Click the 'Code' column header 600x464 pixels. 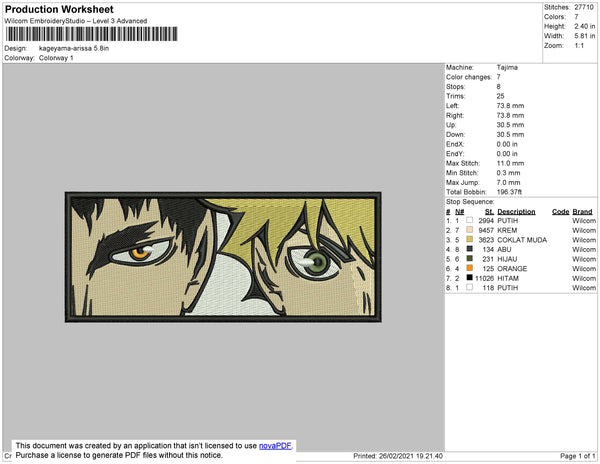coord(561,212)
